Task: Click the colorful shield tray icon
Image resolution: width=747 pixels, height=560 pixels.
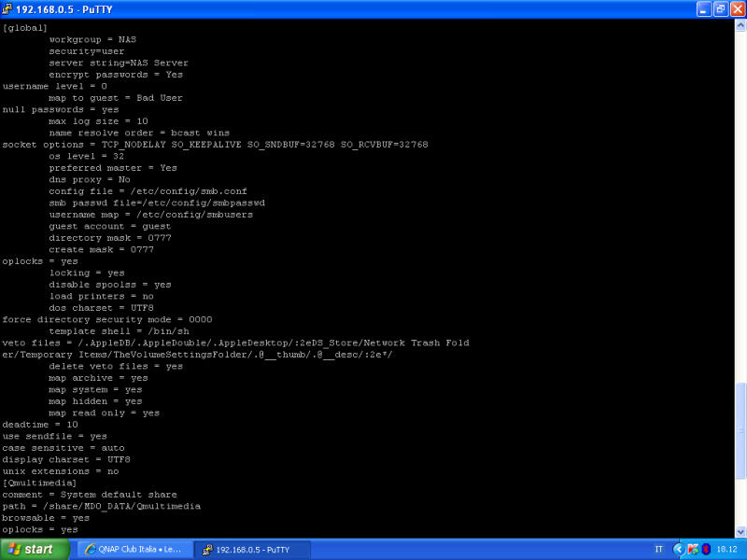Action: (693, 549)
